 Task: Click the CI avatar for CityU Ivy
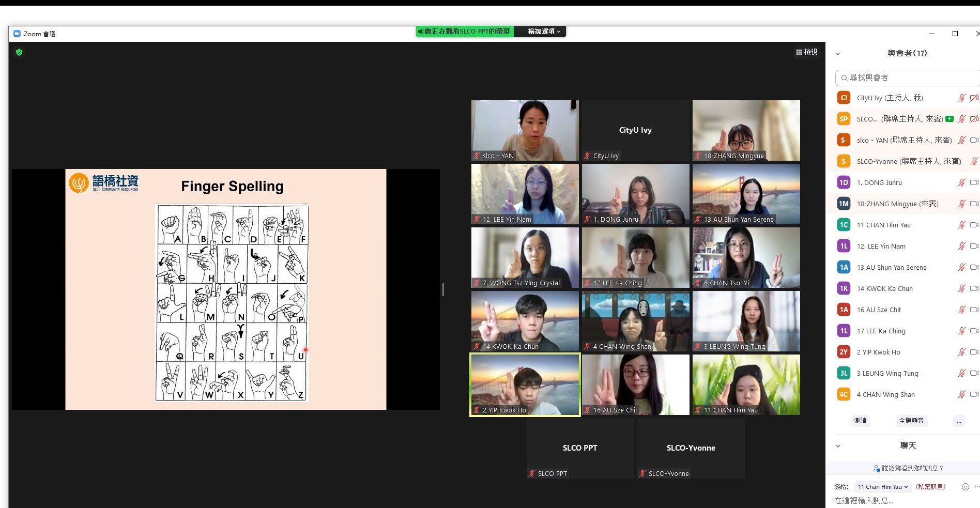[844, 98]
